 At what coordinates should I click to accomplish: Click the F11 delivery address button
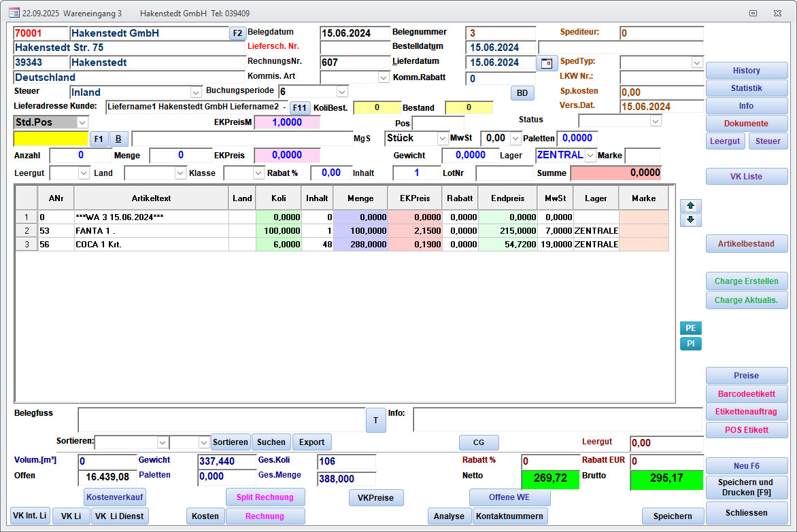point(300,107)
